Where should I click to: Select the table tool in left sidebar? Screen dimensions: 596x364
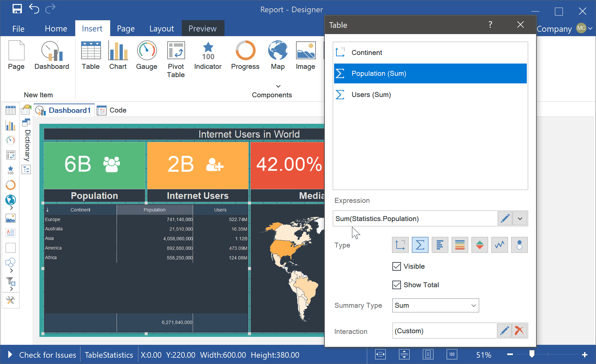click(11, 111)
